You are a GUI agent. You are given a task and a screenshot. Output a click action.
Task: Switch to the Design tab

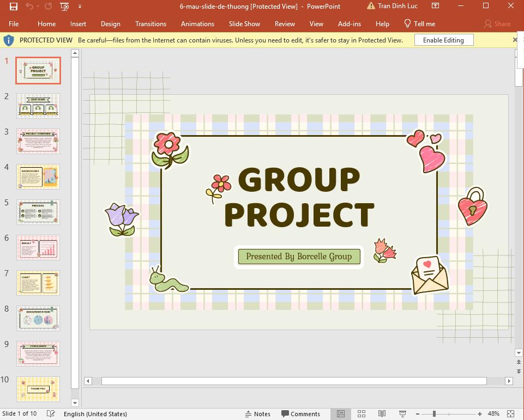coord(111,23)
